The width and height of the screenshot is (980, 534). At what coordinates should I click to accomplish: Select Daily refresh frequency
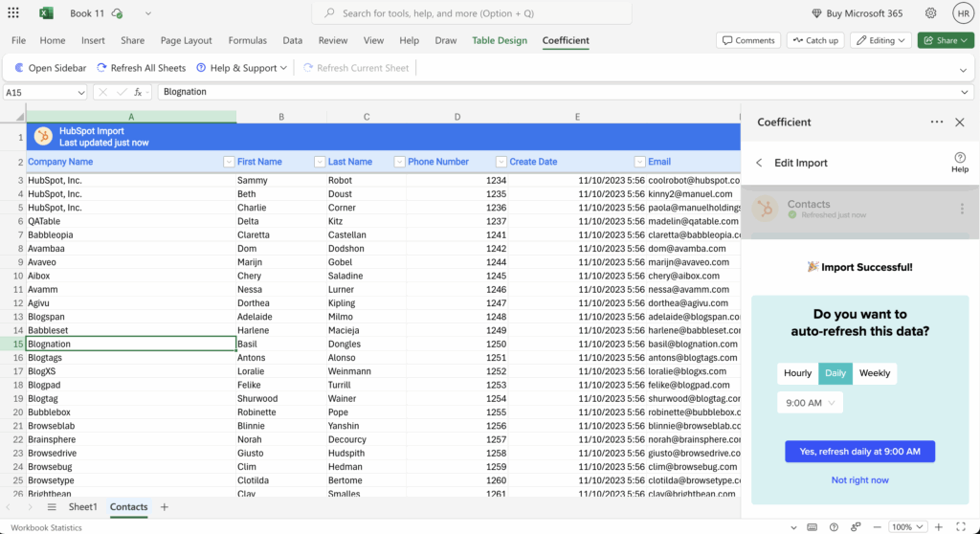tap(835, 373)
